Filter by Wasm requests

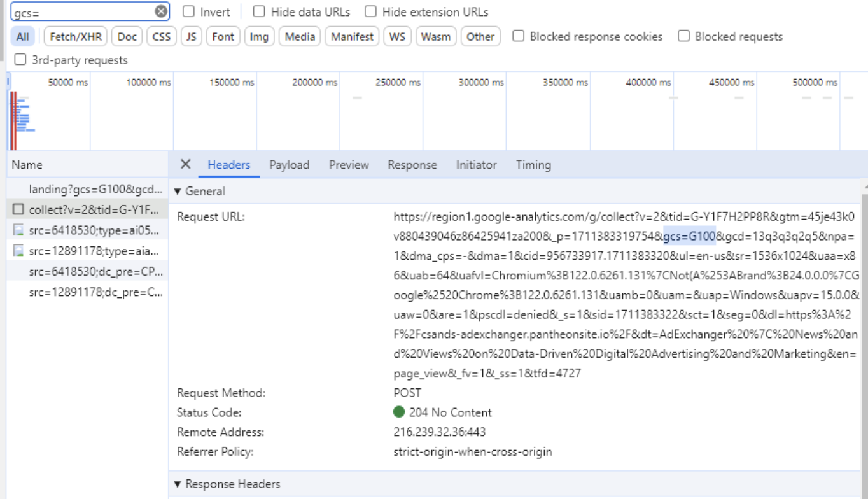click(436, 36)
